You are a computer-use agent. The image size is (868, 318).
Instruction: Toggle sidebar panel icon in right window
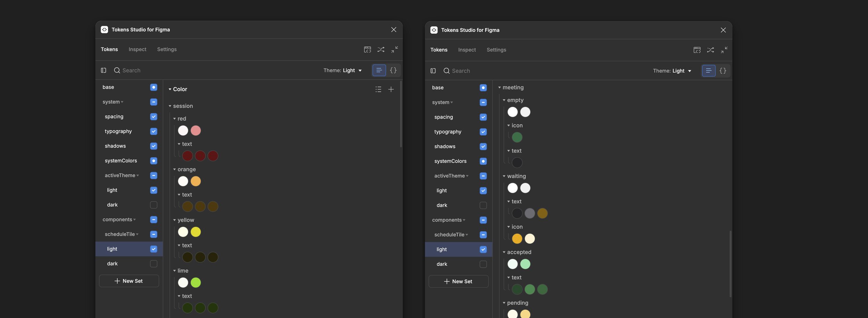click(433, 71)
